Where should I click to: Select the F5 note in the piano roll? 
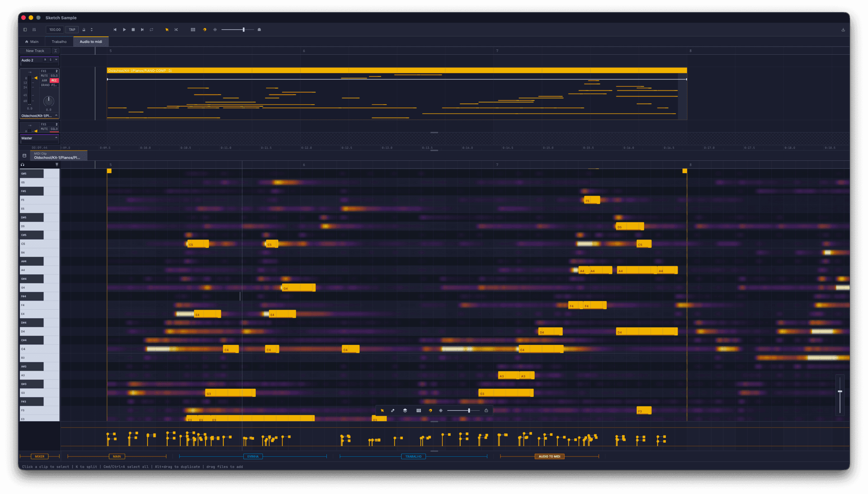(x=592, y=200)
